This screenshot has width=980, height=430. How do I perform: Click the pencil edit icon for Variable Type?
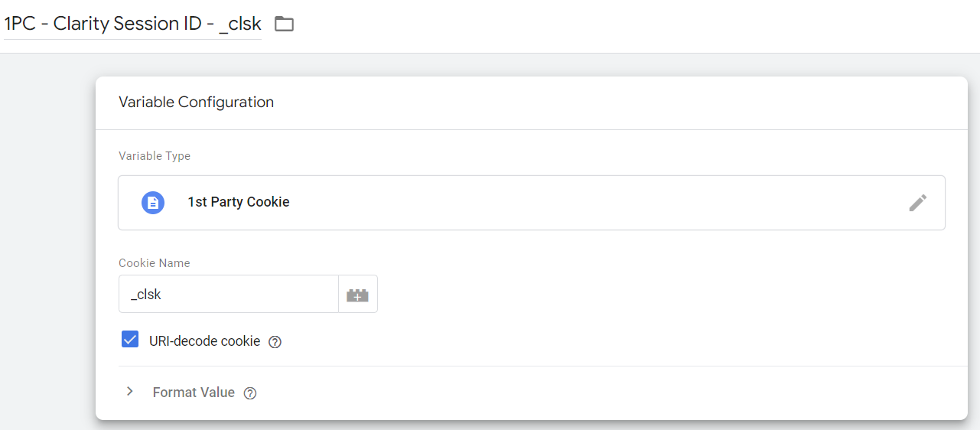point(917,203)
